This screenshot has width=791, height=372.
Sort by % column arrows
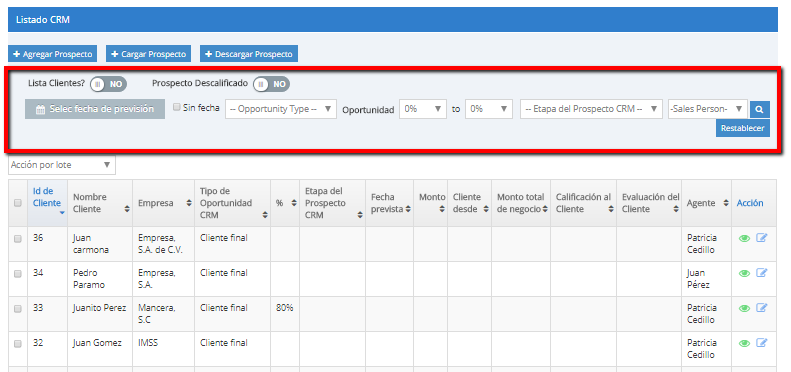point(294,203)
